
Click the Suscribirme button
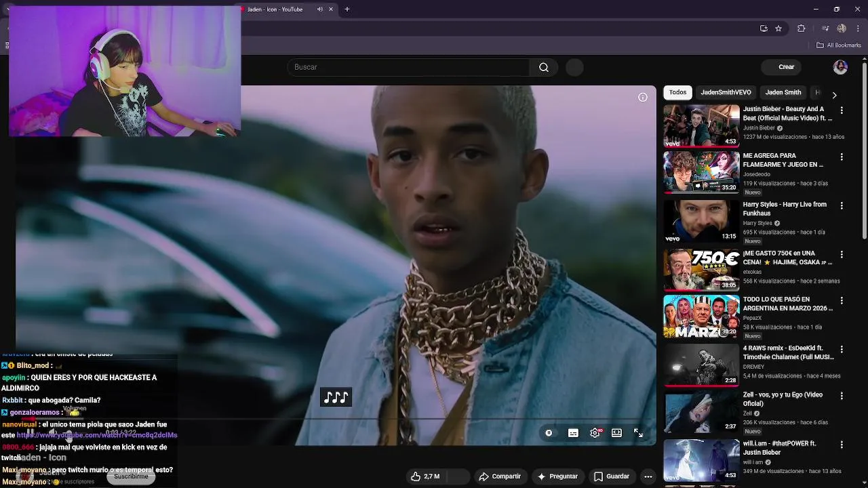131,476
